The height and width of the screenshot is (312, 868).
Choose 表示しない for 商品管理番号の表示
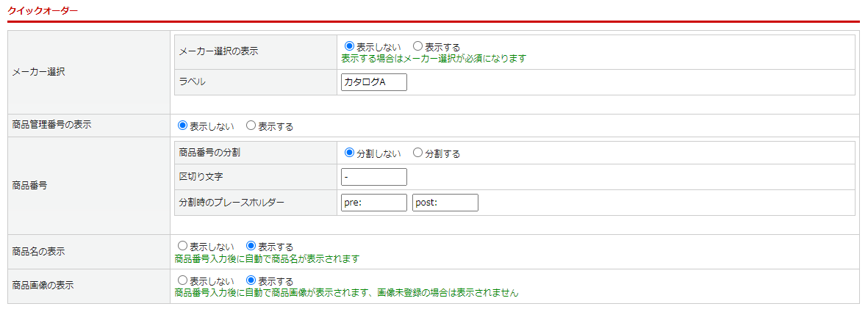click(x=183, y=126)
